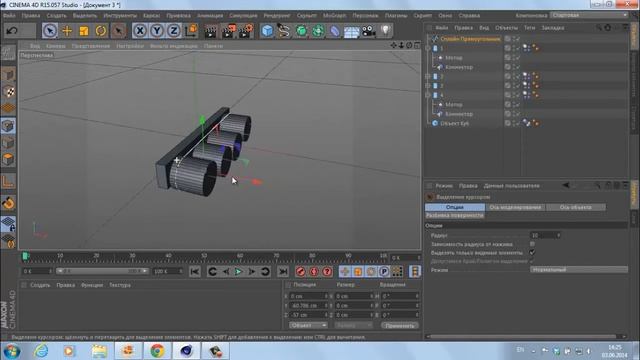Expand the tree node of object 2

coord(428,76)
